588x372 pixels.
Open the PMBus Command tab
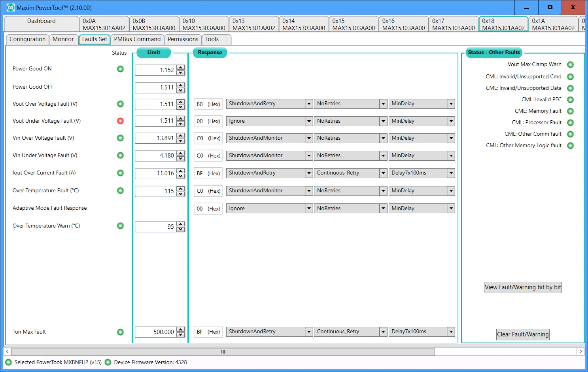click(x=137, y=39)
